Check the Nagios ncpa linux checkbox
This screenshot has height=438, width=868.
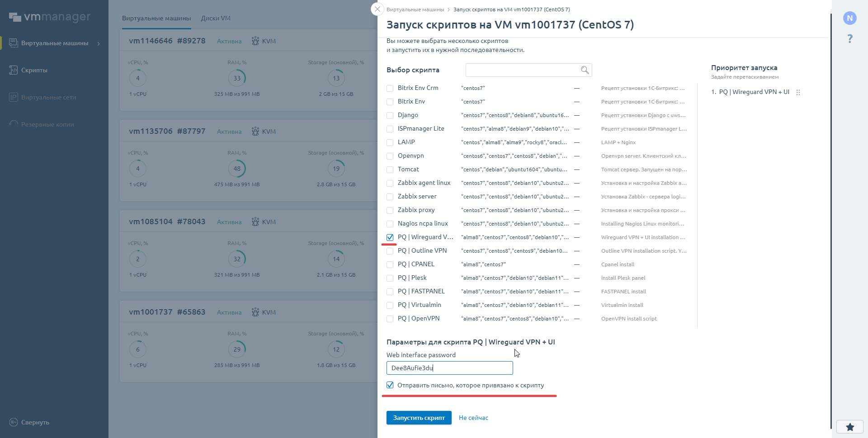pos(390,224)
